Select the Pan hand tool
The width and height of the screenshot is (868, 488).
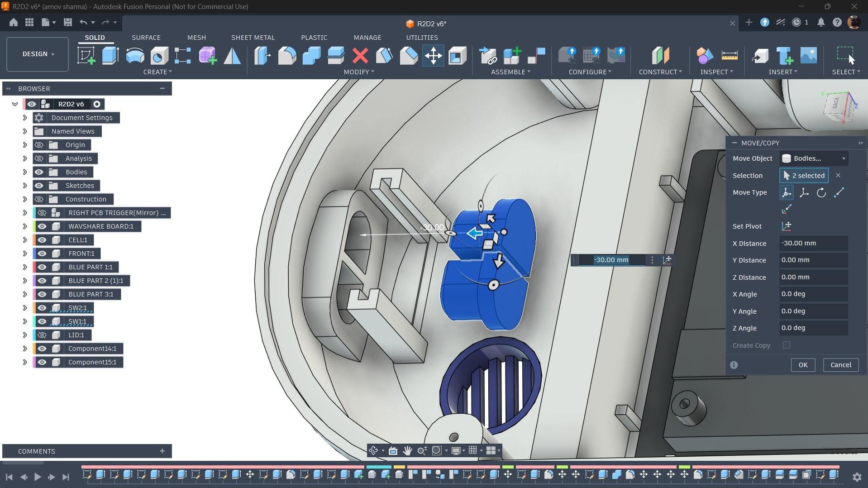pos(407,450)
